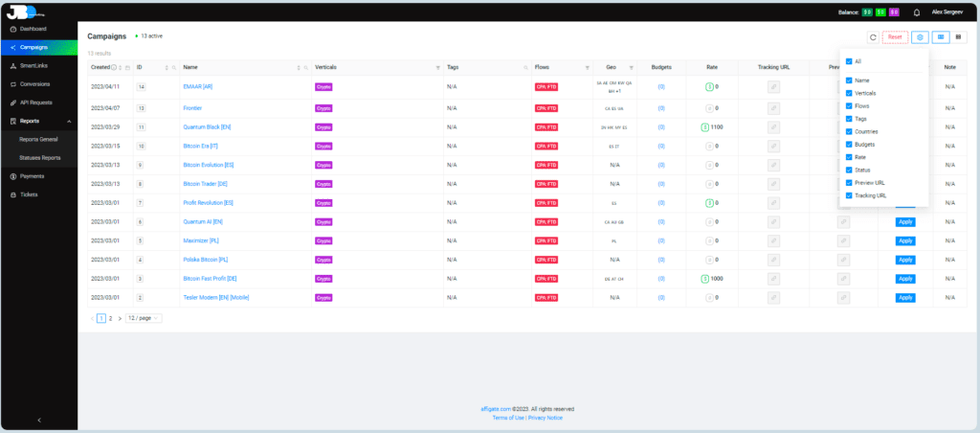Switch to grid card view icon
The image size is (980, 433).
tap(959, 36)
